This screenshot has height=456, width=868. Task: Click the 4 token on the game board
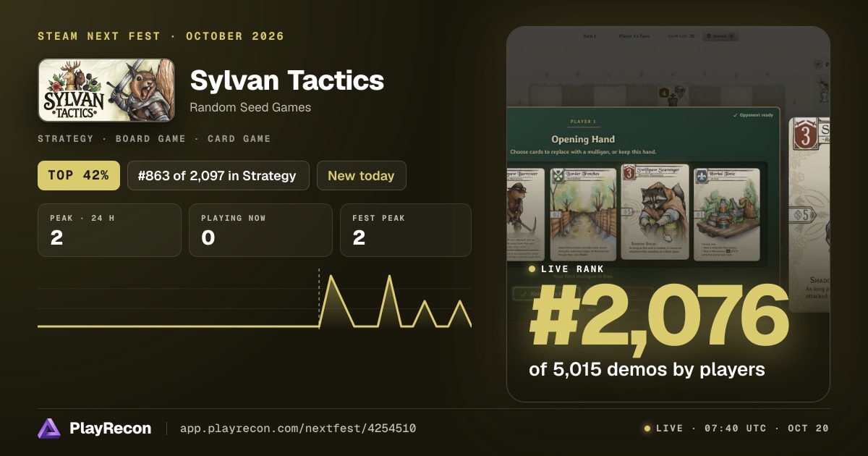[663, 93]
